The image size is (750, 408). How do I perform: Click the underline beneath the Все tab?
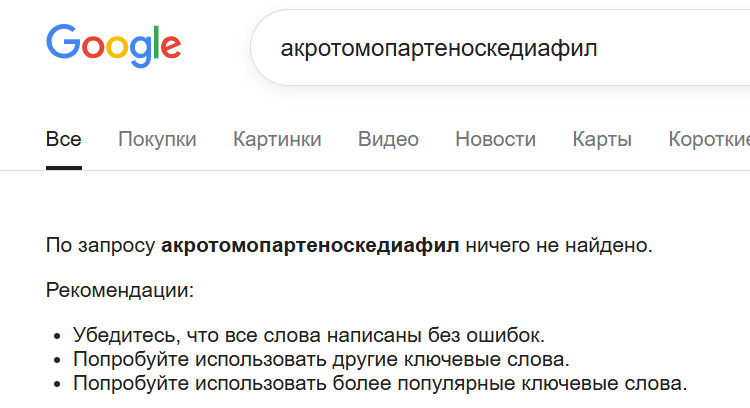pos(64,168)
